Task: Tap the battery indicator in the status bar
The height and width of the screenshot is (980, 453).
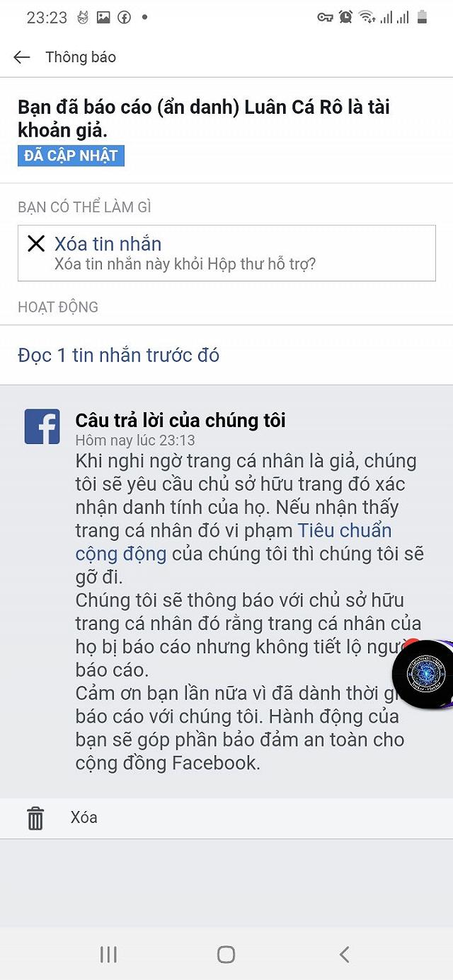Action: coord(423,17)
